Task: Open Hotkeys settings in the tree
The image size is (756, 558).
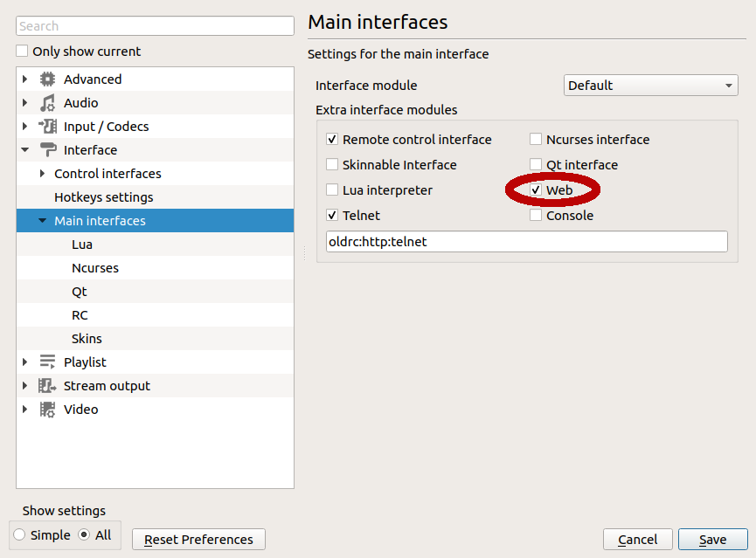Action: [103, 197]
